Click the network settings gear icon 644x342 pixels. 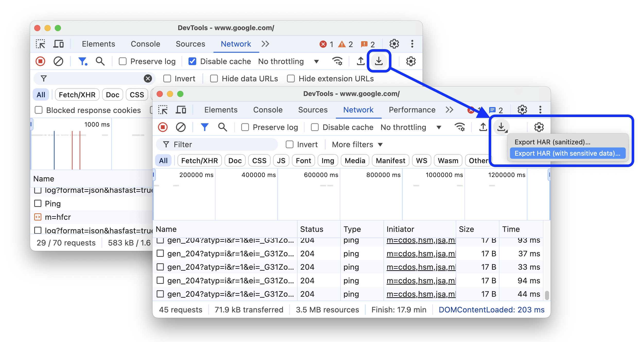coord(538,127)
